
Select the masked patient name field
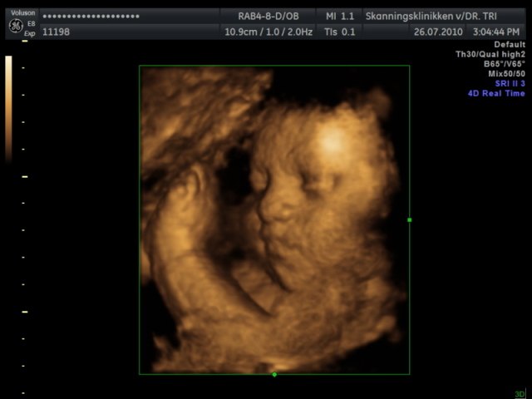point(91,16)
